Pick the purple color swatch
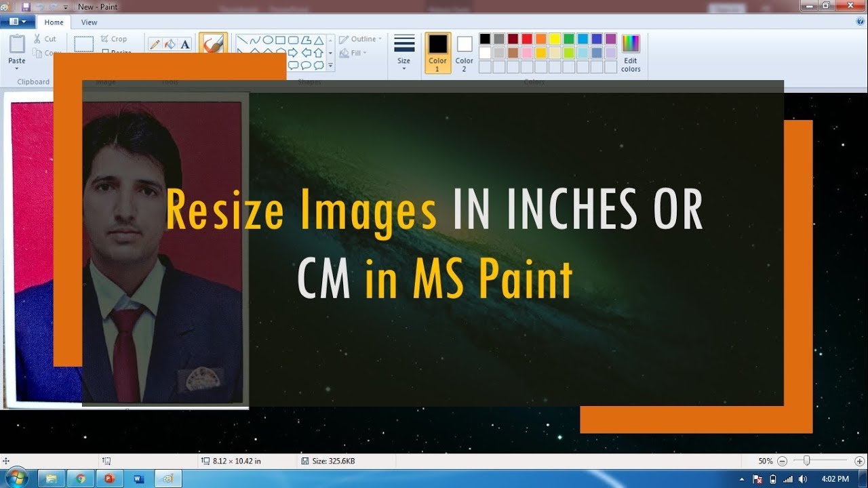The width and height of the screenshot is (868, 488). point(611,39)
